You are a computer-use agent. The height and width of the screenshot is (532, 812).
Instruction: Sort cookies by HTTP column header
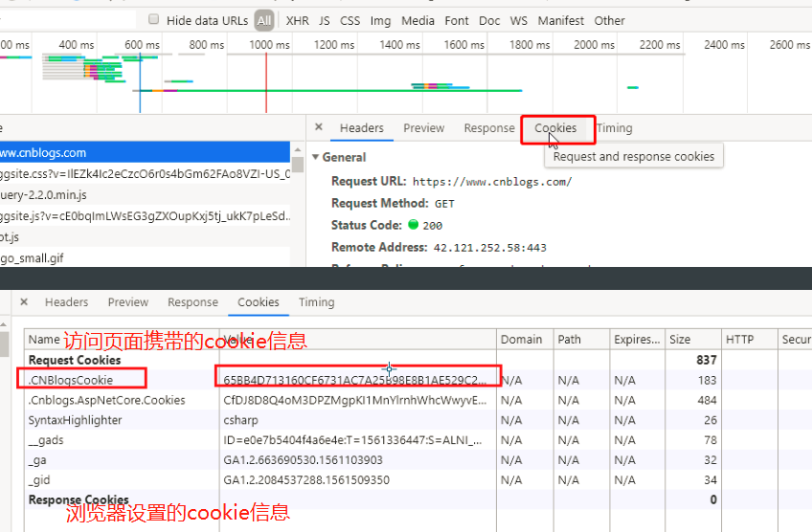[750, 340]
